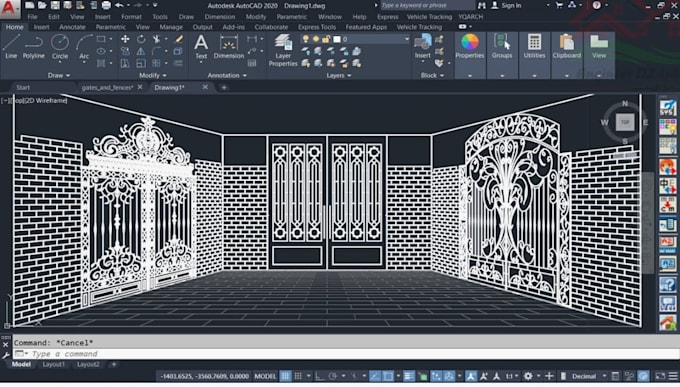Click the Open folder icon in quick access toolbar
The image size is (680, 387).
(42, 5)
